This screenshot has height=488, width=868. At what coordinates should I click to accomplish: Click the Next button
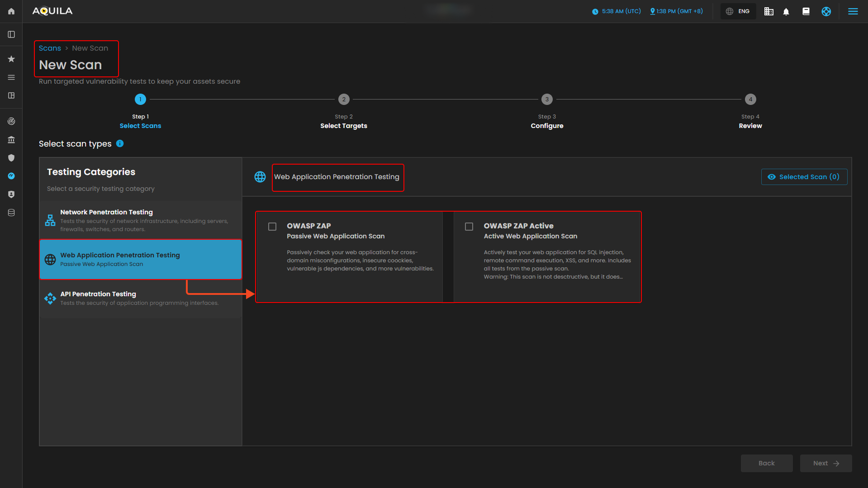point(825,463)
